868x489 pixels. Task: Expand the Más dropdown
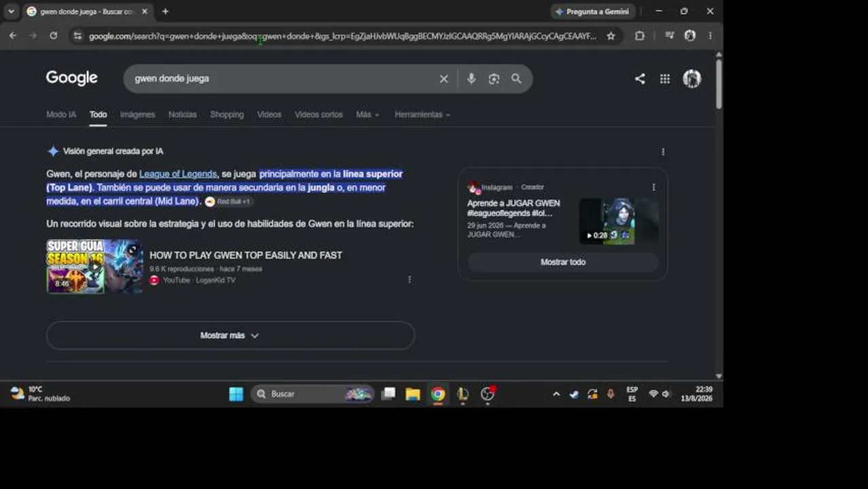coord(367,115)
